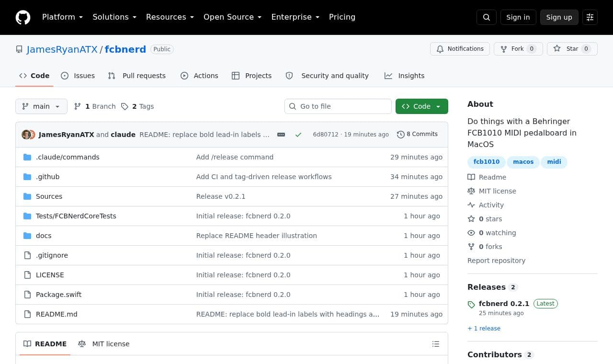Click the commit details ellipsis icon

click(281, 135)
